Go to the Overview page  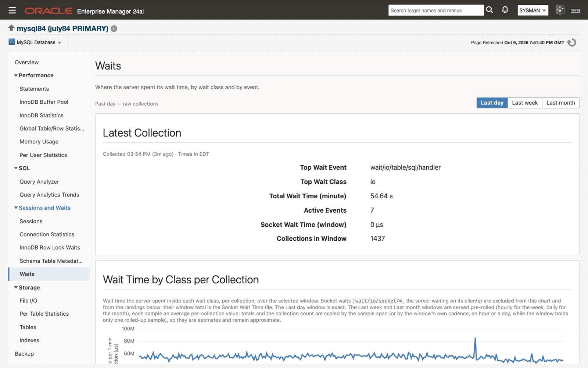(26, 62)
